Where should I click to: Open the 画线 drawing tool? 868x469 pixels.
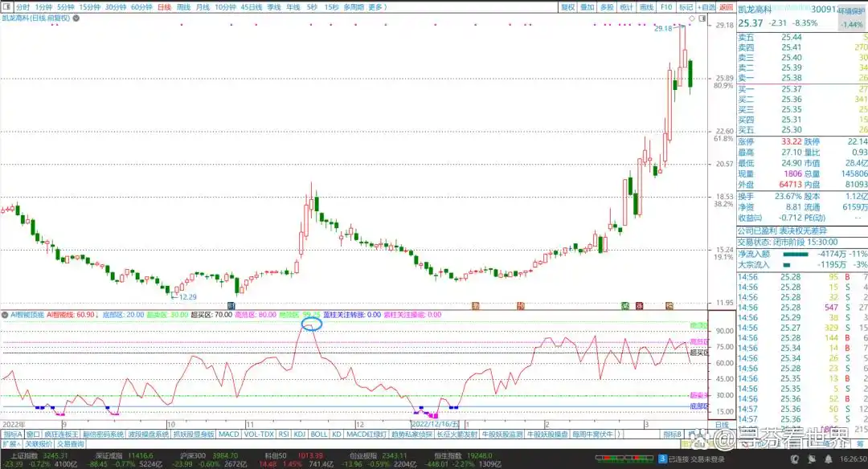[x=646, y=6]
